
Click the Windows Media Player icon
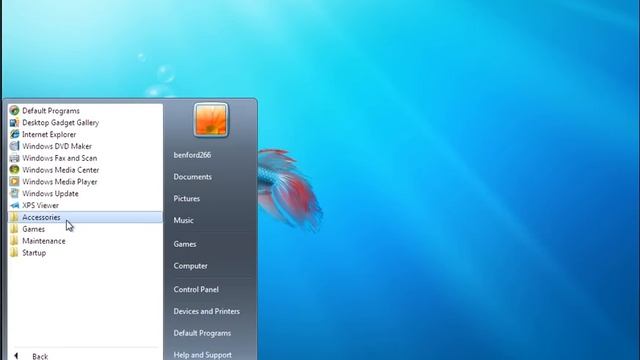click(x=15, y=182)
